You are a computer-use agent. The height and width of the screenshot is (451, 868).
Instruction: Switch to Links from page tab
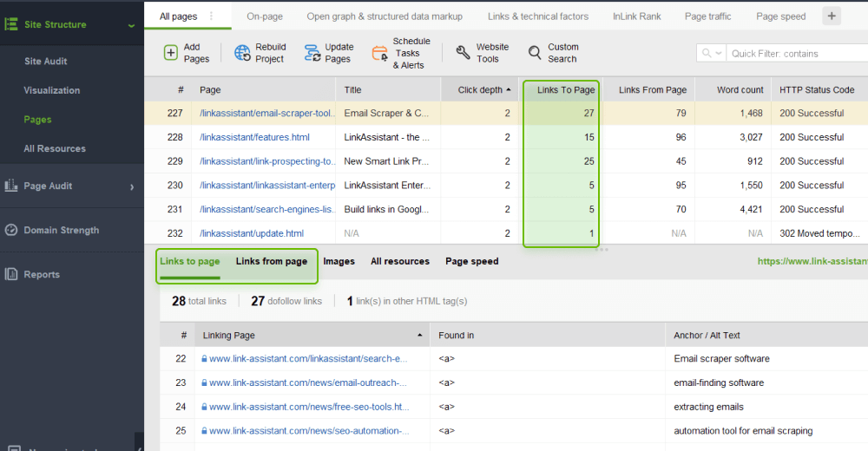(271, 261)
